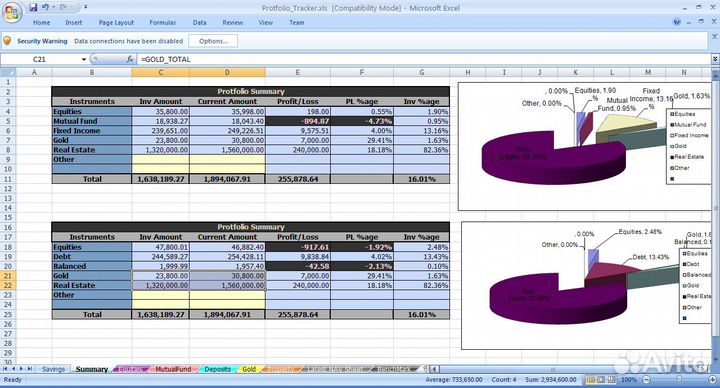Click the Average: 733,650.00 status value
The height and width of the screenshot is (388, 720).
click(x=454, y=380)
